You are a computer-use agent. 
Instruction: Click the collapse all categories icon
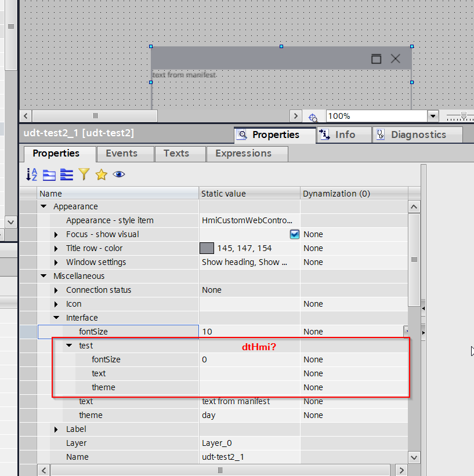(49, 175)
